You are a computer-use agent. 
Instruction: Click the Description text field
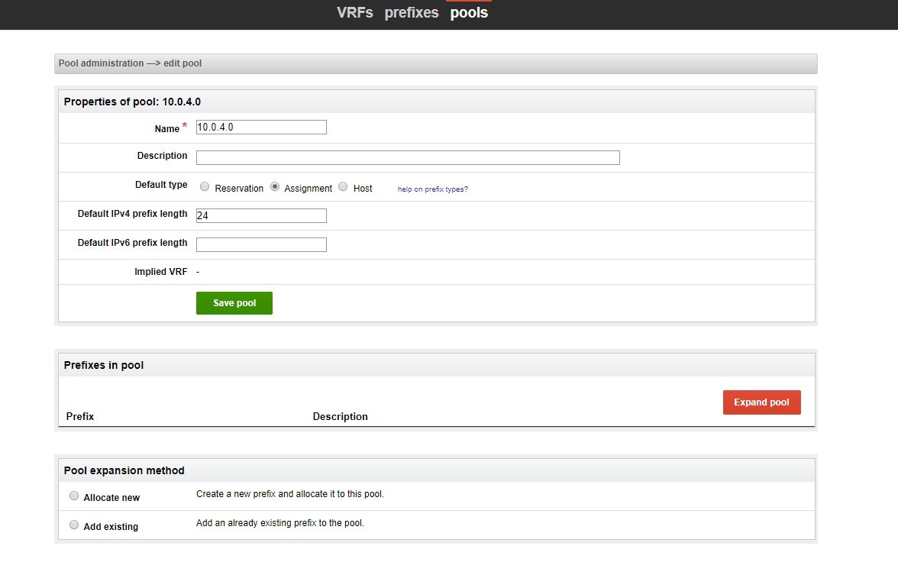point(408,157)
